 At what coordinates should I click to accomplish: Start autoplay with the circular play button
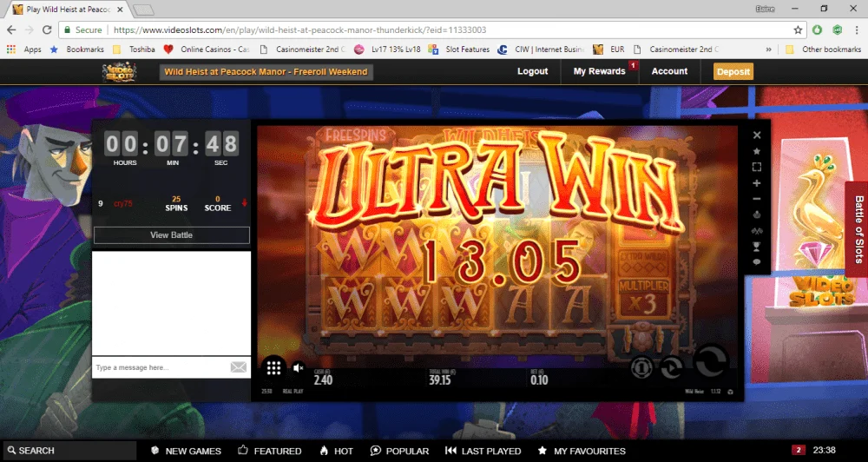(x=672, y=366)
